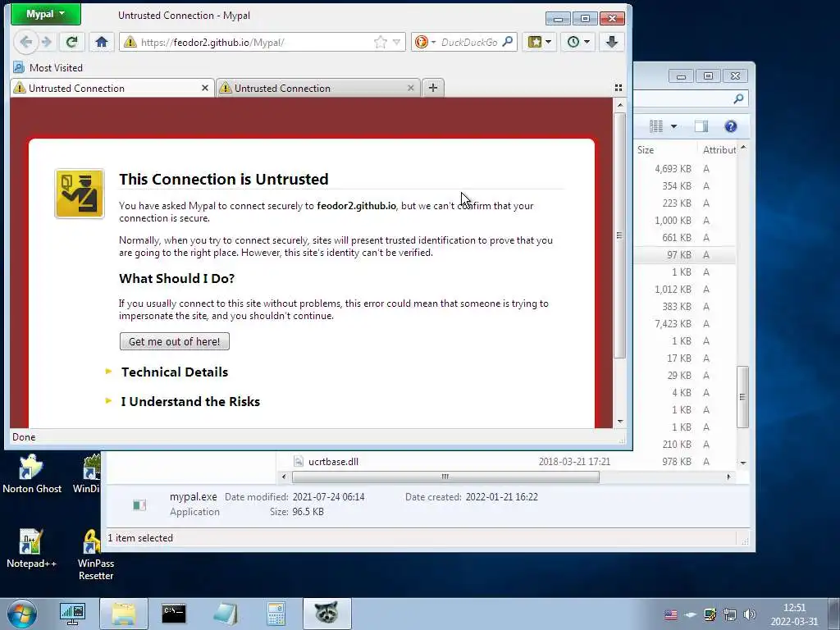
Task: Open the taskbar clock showing 12:51
Action: 794,614
